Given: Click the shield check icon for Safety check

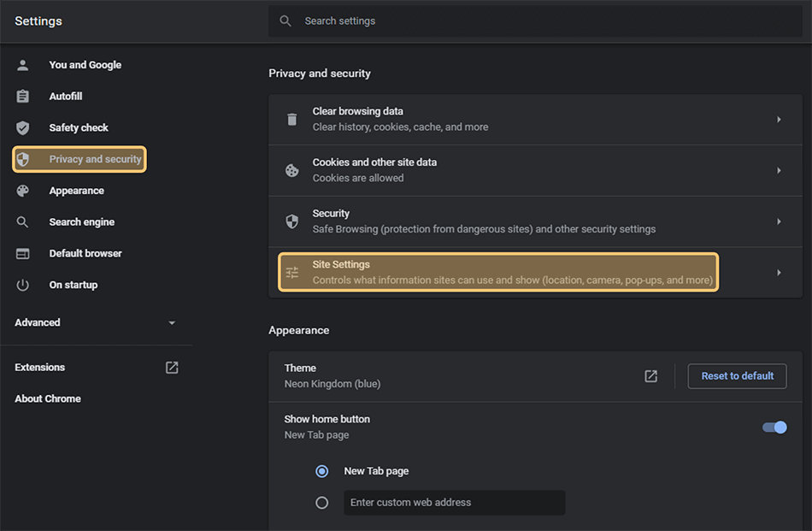Looking at the screenshot, I should 23,128.
